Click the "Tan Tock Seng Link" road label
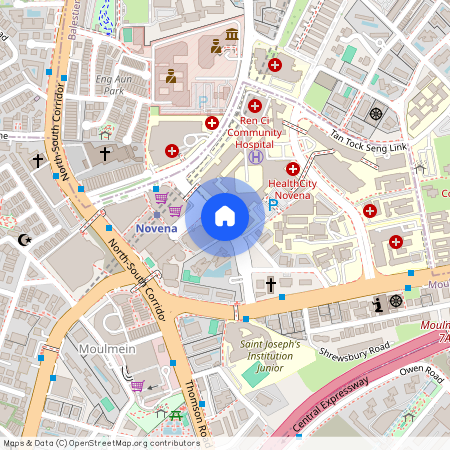The width and height of the screenshot is (450, 450). (368, 142)
